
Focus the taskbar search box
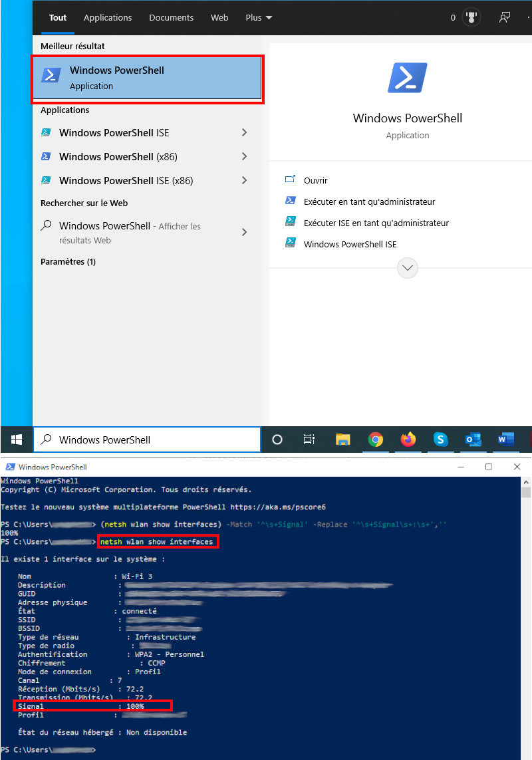click(x=147, y=440)
